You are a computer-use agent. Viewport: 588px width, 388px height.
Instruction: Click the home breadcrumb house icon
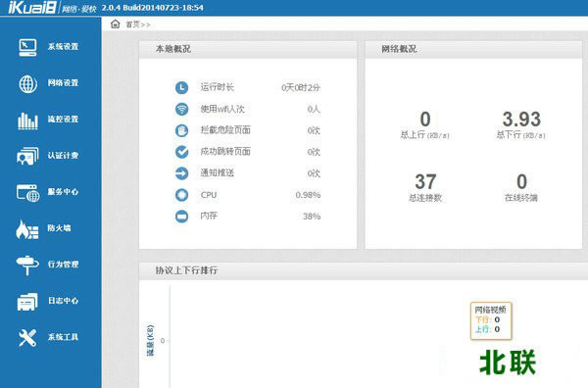115,24
